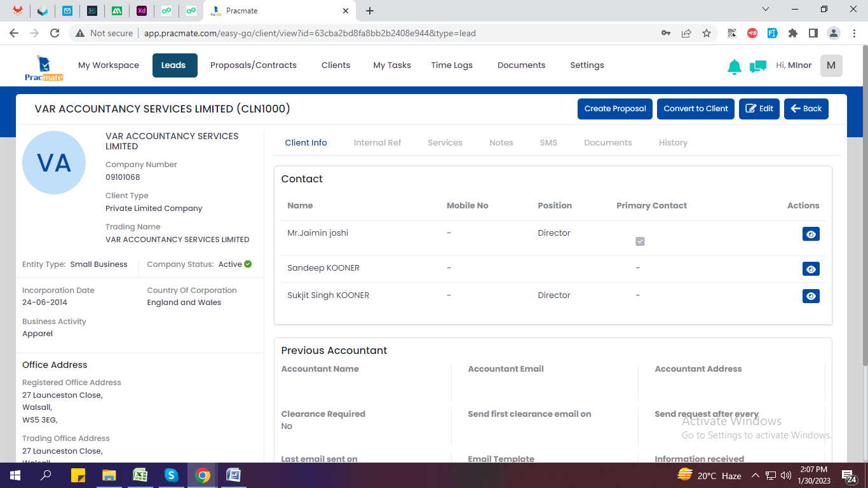Click contact name Sukjit Singh KOONER
This screenshot has height=488, width=868.
coord(328,295)
